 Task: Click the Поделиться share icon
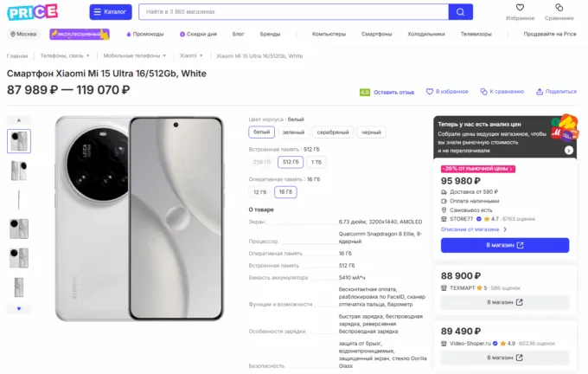click(540, 91)
